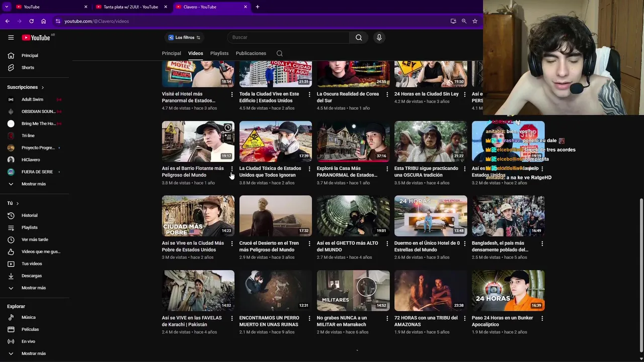The image size is (644, 362).
Task: Play Casa Más PARANORMAL video thumbnail
Action: coord(353,141)
